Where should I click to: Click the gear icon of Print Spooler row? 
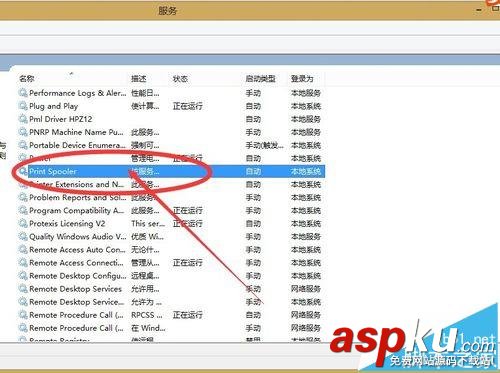23,171
